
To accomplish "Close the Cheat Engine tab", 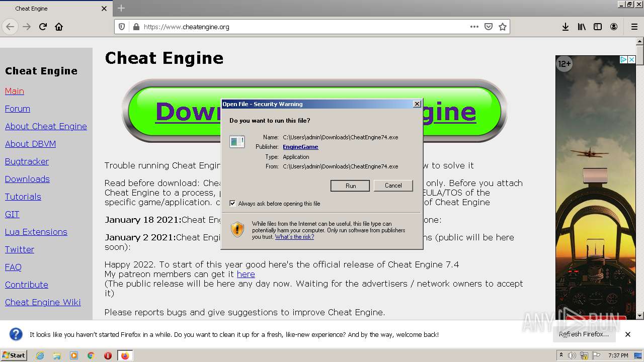I will pyautogui.click(x=104, y=9).
